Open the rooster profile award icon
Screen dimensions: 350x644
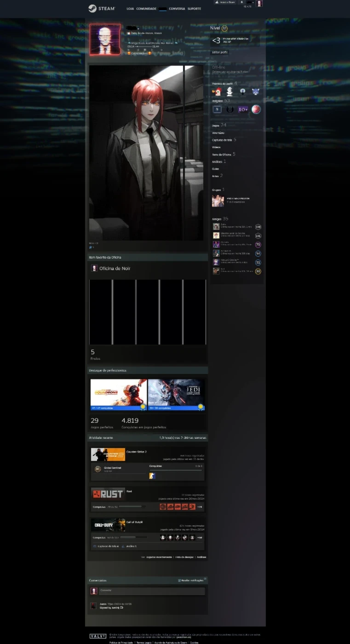pyautogui.click(x=217, y=92)
